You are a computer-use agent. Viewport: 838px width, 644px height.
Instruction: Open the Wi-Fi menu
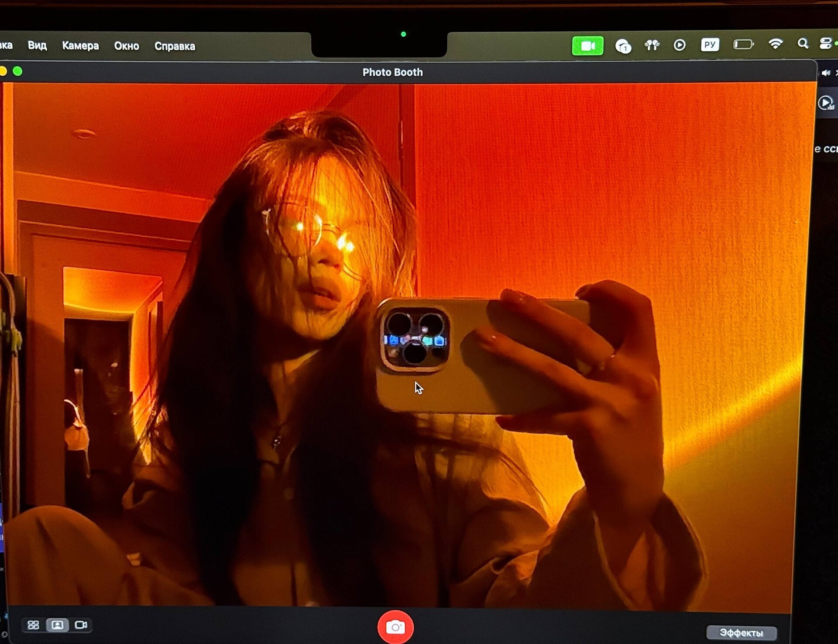coord(775,44)
